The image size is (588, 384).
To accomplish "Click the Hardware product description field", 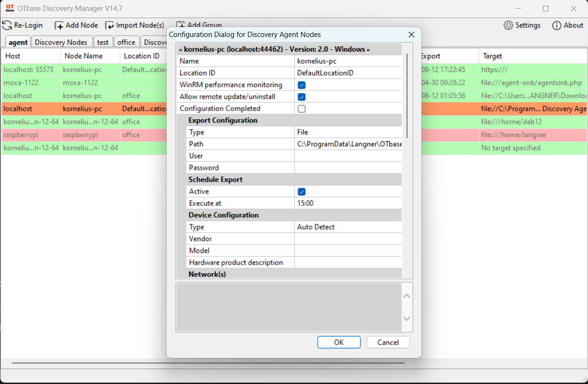I will pyautogui.click(x=348, y=262).
